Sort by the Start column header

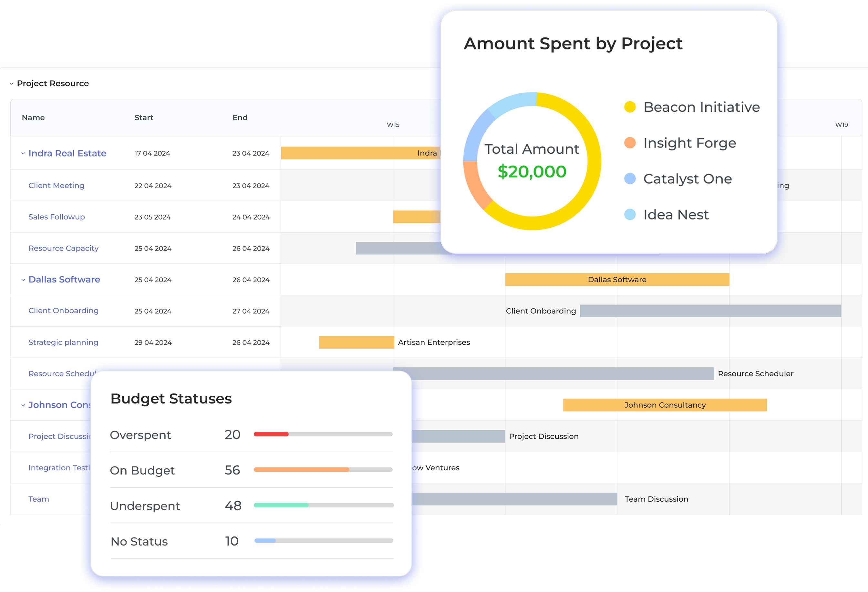[x=144, y=117]
